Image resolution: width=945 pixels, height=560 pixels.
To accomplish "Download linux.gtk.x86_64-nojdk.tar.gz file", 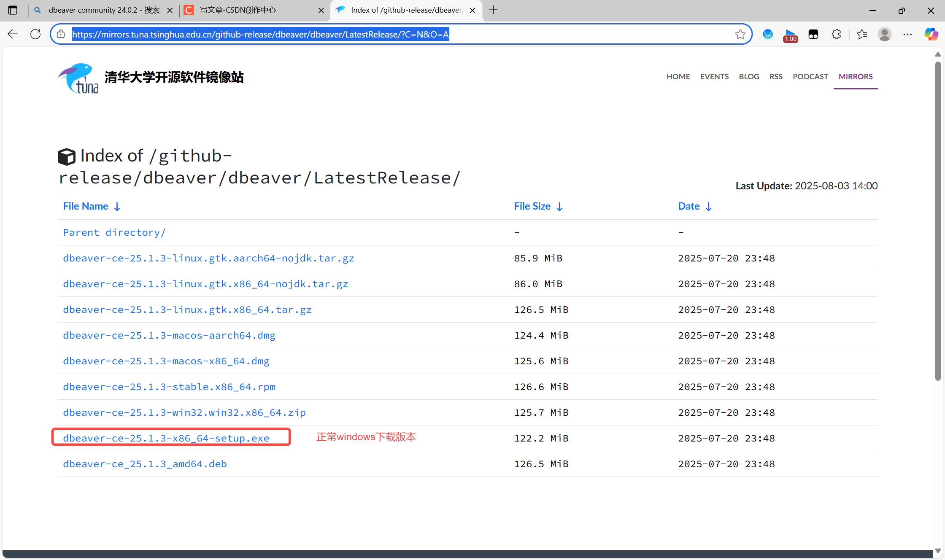I will (205, 284).
